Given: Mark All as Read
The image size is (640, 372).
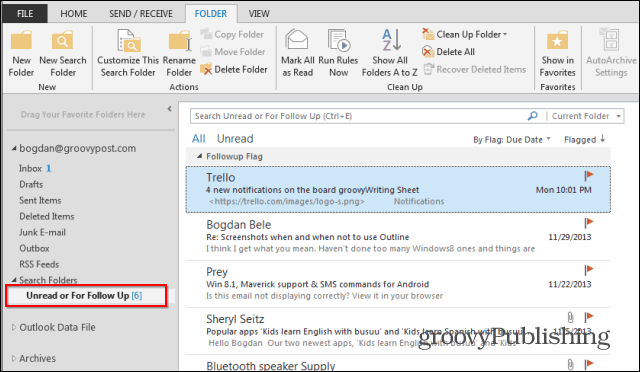Looking at the screenshot, I should point(298,54).
